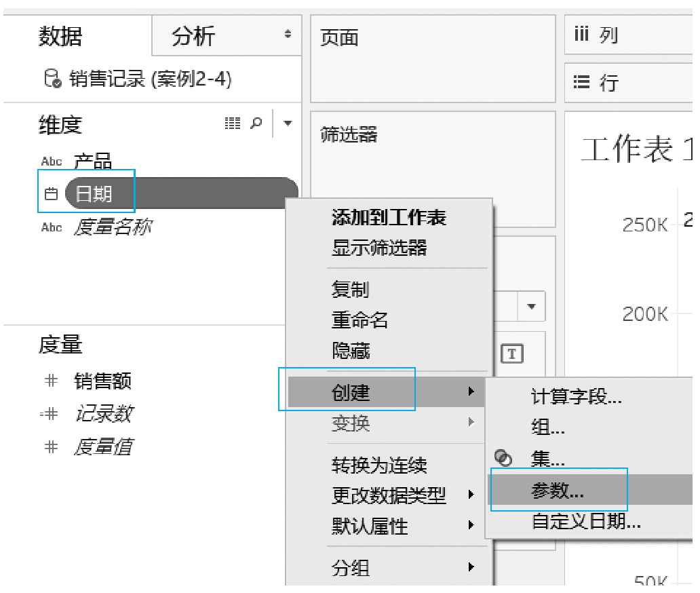The width and height of the screenshot is (700, 593).
Task: Click the 销售记录 data source icon
Action: coord(52,79)
